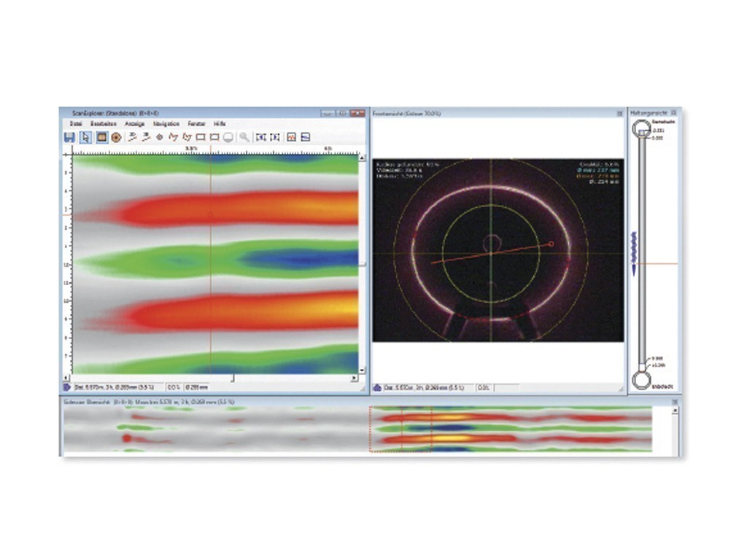The width and height of the screenshot is (747, 560).
Task: Click the bottom manhole circle in Haltungsansicht
Action: pyautogui.click(x=641, y=380)
